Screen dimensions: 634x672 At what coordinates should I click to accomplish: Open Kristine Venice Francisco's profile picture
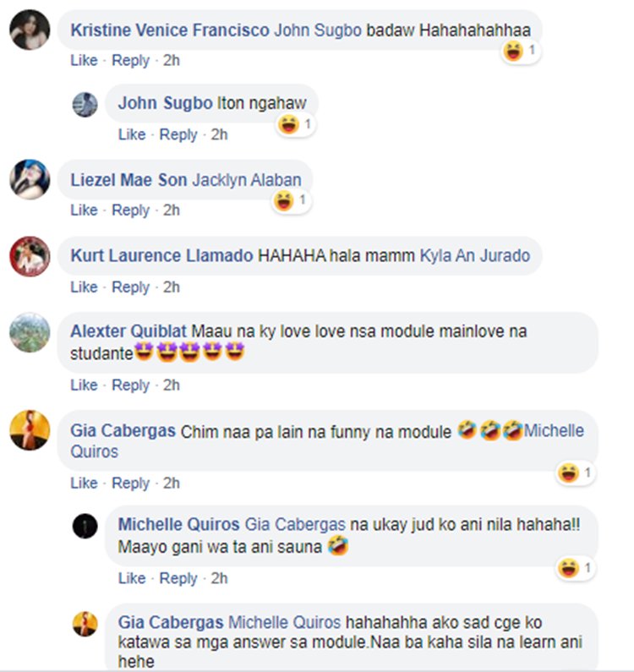point(30,30)
